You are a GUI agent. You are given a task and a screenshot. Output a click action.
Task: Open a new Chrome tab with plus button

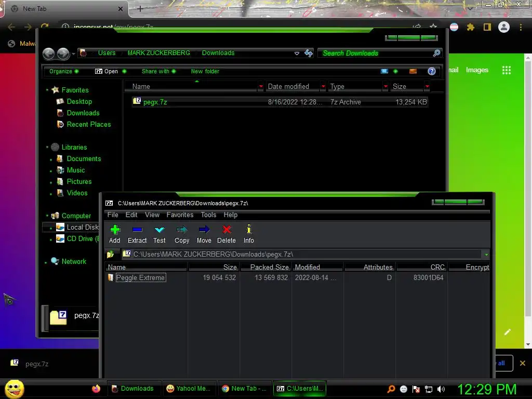click(x=140, y=9)
